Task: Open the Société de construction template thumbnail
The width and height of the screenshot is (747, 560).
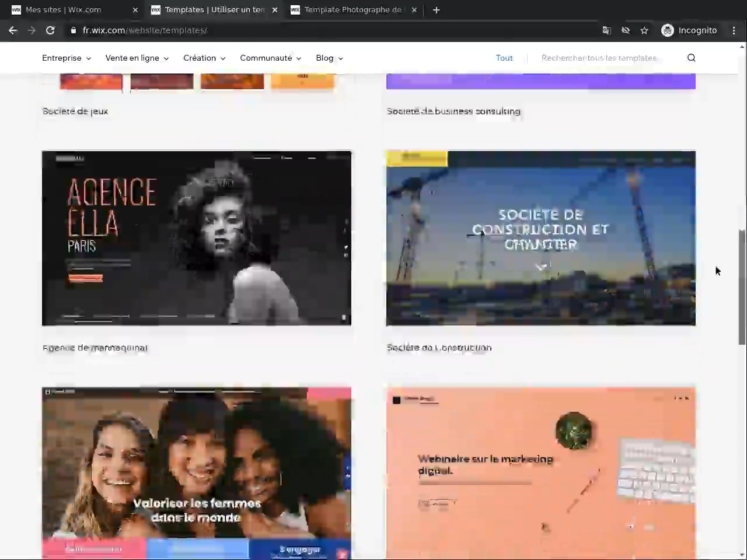Action: [x=541, y=238]
